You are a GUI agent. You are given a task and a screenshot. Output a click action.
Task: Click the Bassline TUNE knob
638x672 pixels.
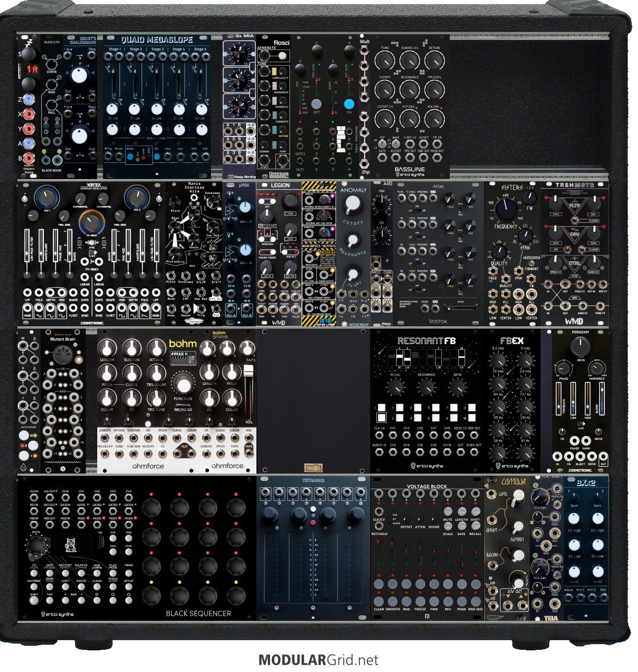point(384,61)
